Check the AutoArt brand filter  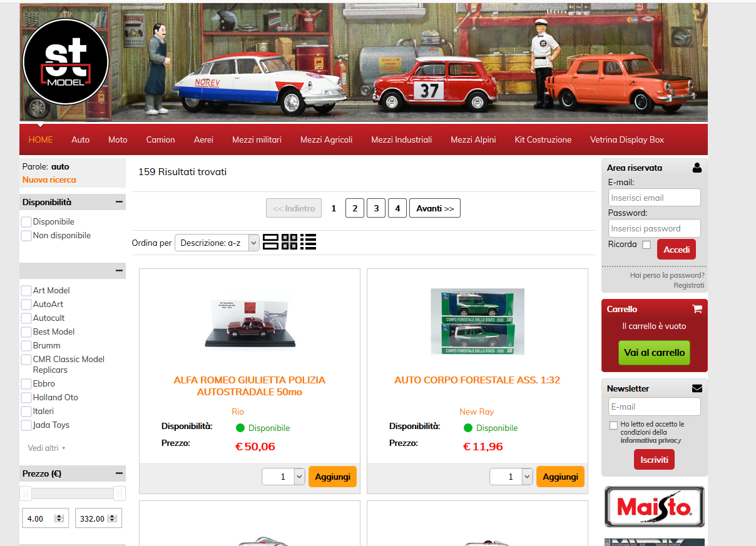pos(26,305)
